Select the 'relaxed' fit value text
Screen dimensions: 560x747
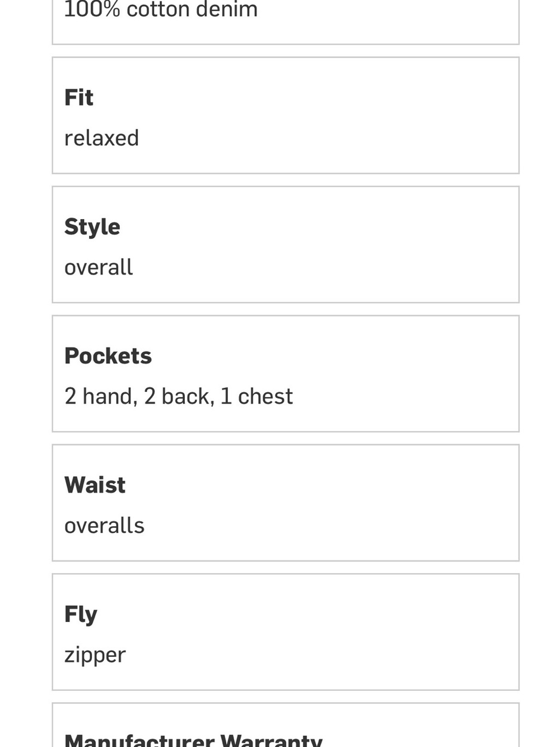point(101,138)
